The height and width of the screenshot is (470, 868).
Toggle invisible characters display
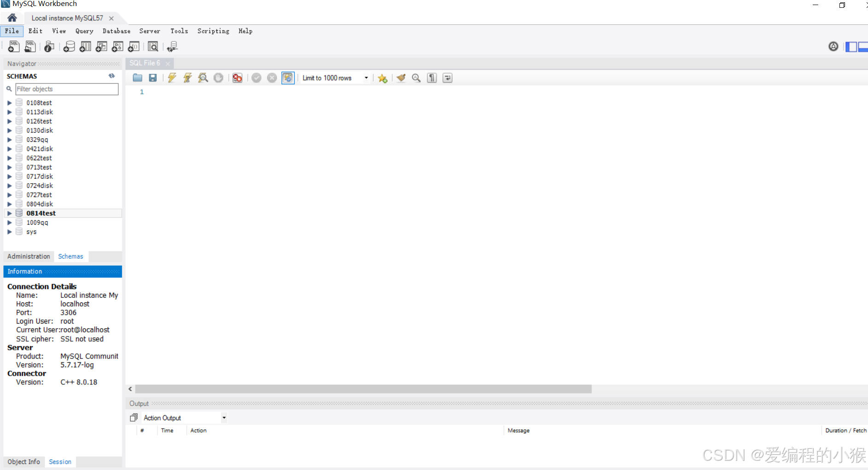click(x=432, y=78)
